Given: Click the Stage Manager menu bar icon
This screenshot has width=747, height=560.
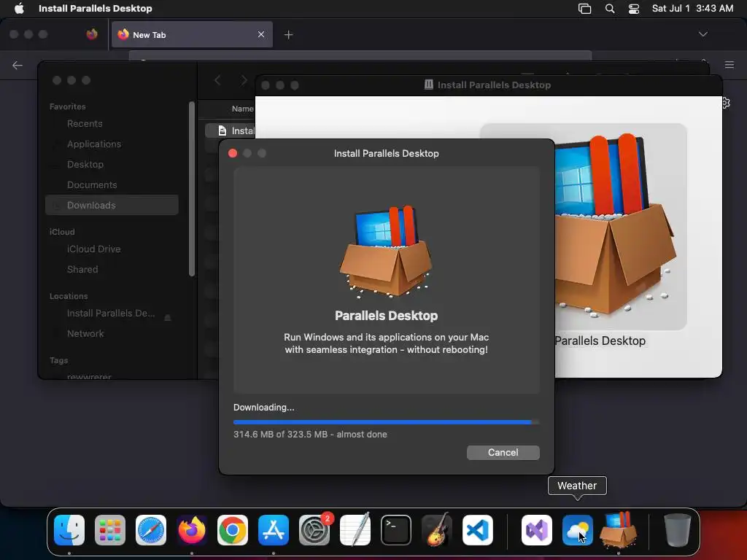Looking at the screenshot, I should [x=584, y=9].
